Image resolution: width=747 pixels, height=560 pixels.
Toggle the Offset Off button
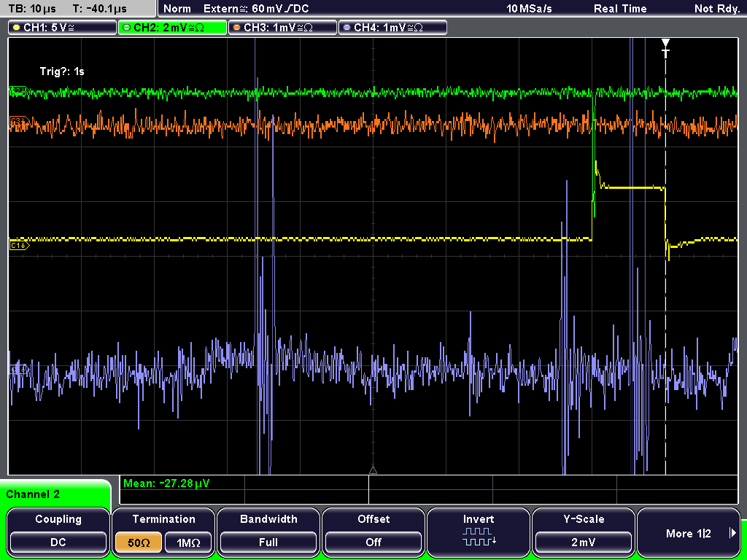point(373,542)
